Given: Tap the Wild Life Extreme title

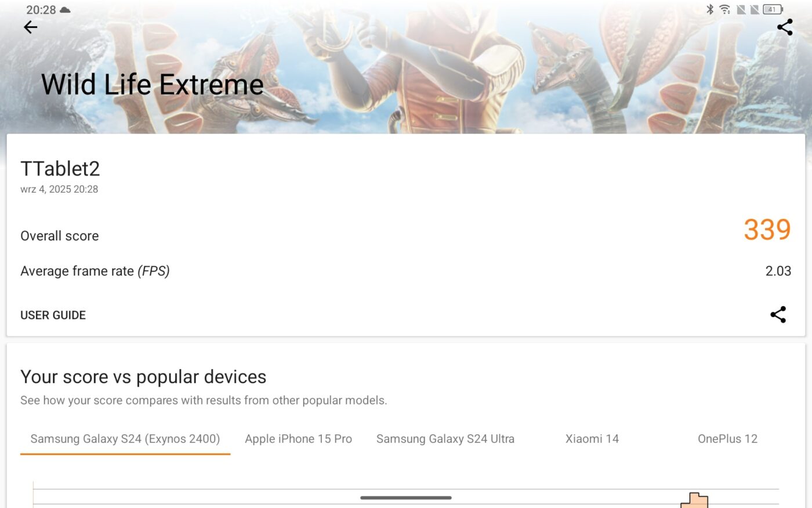Looking at the screenshot, I should coord(152,85).
